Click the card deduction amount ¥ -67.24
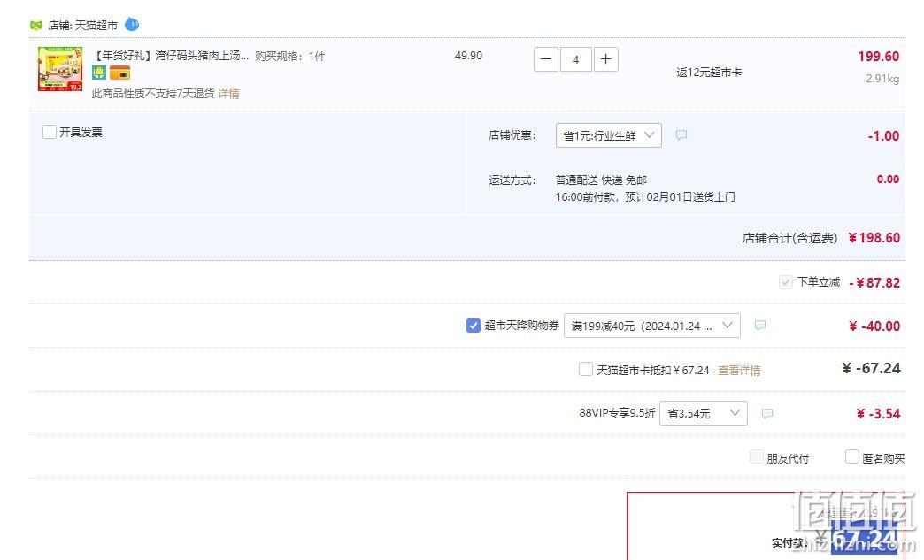This screenshot has width=924, height=560. click(x=871, y=369)
